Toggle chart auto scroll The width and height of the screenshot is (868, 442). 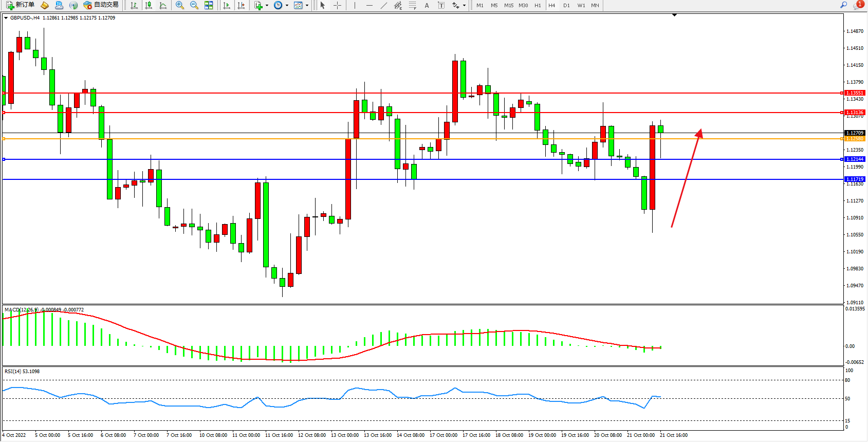coord(227,5)
